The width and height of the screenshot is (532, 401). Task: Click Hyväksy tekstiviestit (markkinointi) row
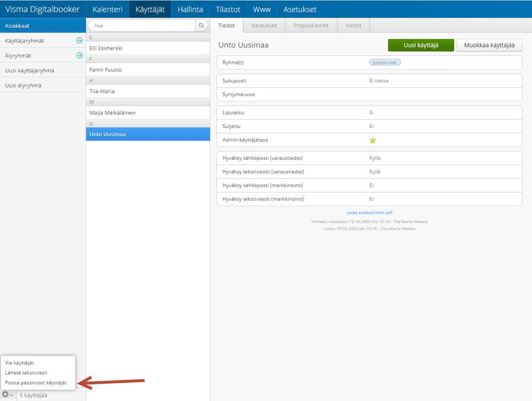(369, 199)
